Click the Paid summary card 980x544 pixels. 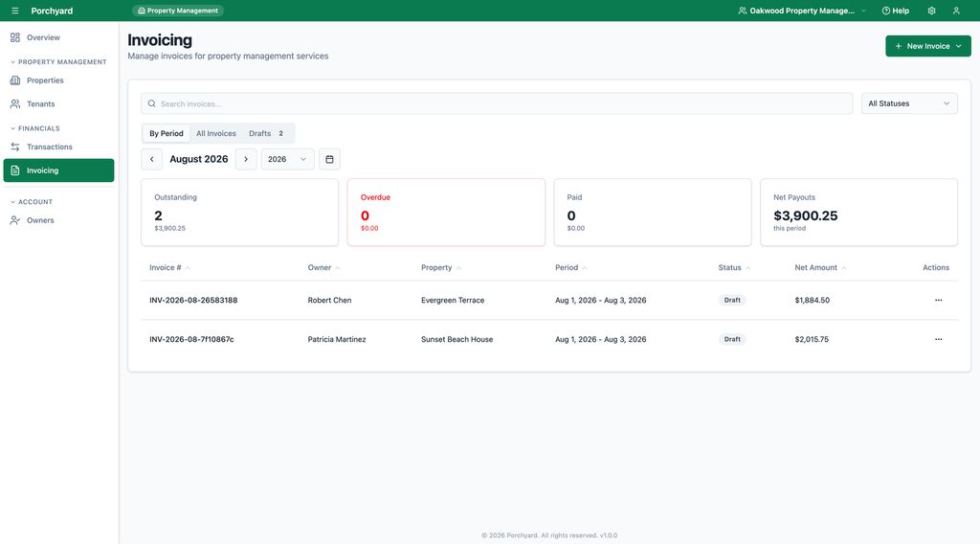[x=653, y=212]
